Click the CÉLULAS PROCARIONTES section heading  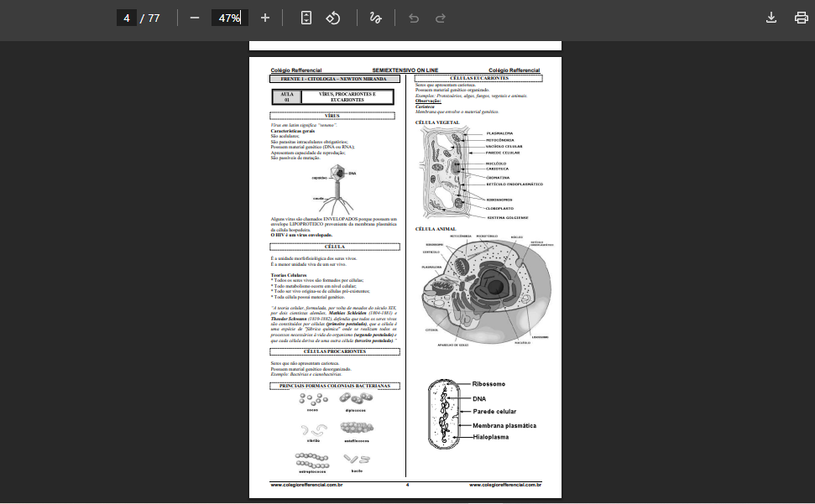(334, 351)
